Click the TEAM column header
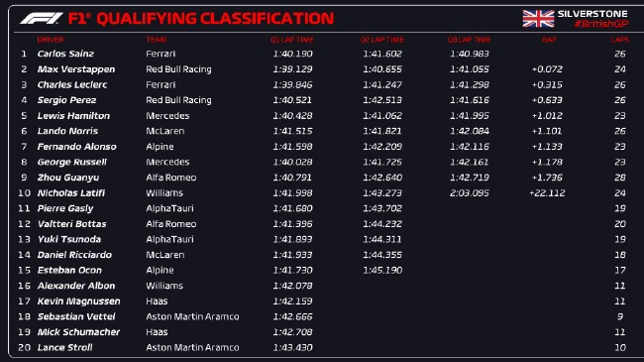This screenshot has height=362, width=644. point(157,40)
